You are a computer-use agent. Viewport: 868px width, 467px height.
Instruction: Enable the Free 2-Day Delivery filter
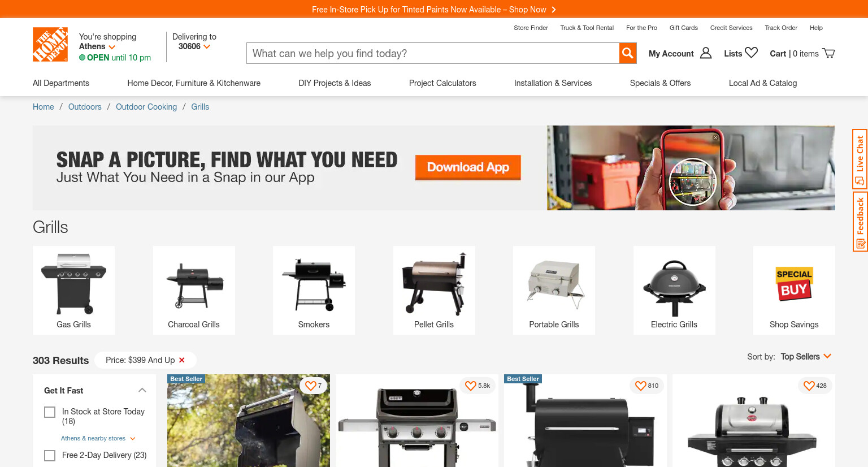point(50,456)
